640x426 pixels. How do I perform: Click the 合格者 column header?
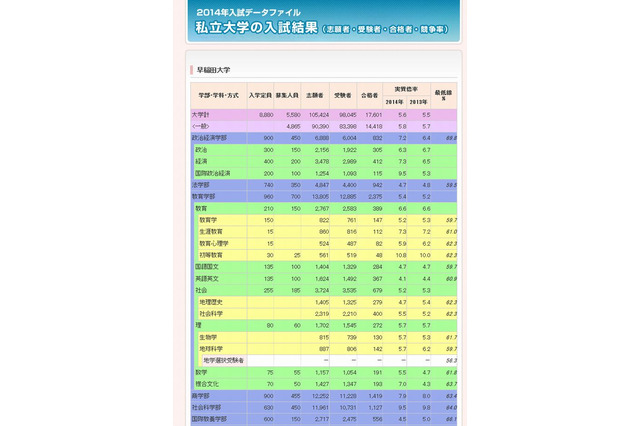[369, 95]
